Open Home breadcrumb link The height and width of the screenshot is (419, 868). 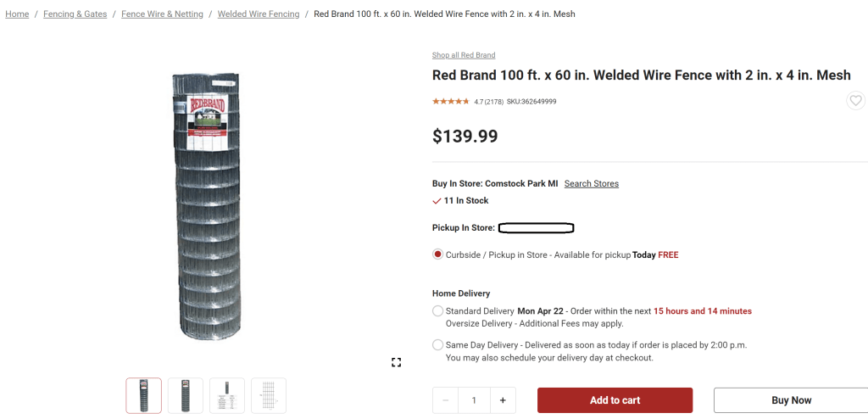[17, 14]
